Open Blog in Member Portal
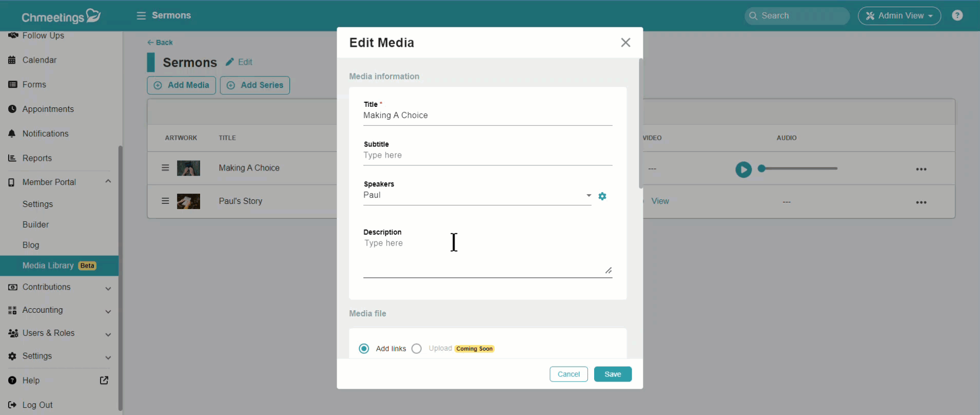Viewport: 980px width, 415px height. point(31,245)
